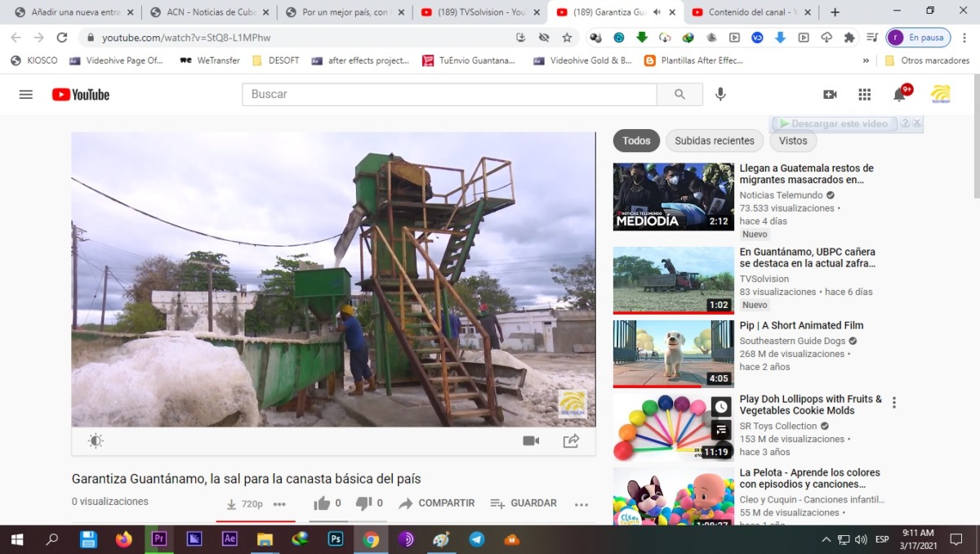Select the Subidas recientes filter chip
The height and width of the screenshot is (554, 980).
point(715,141)
